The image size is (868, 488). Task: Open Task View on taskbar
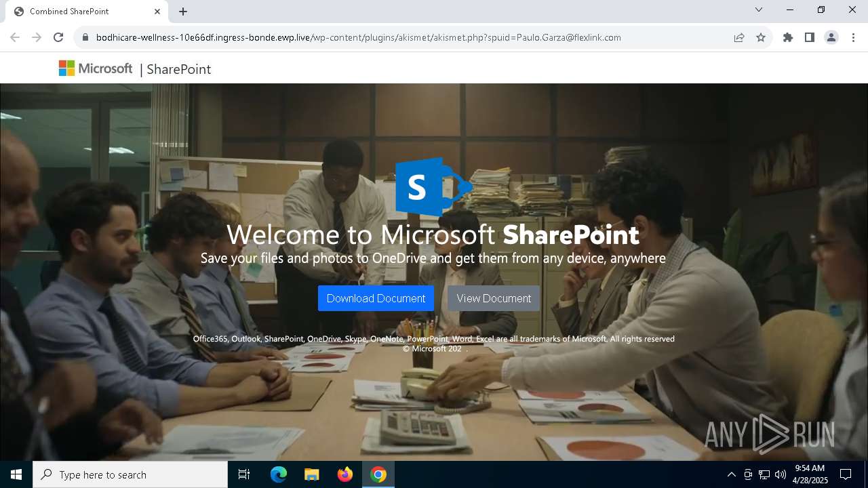pos(244,474)
